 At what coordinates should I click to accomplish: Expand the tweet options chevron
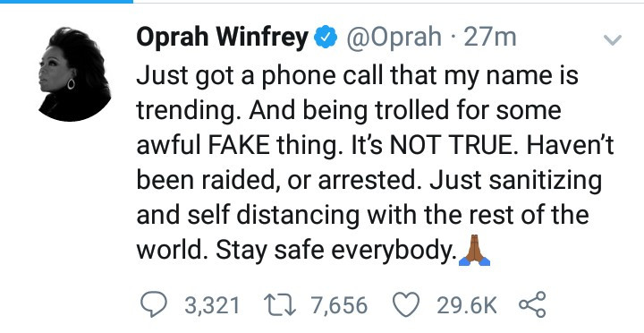pyautogui.click(x=613, y=39)
